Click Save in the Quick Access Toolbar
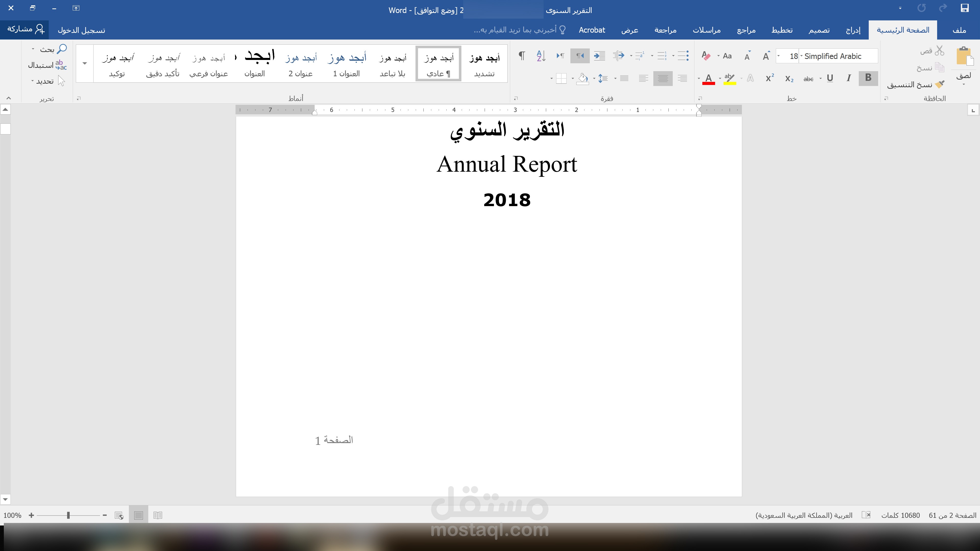 [x=965, y=8]
